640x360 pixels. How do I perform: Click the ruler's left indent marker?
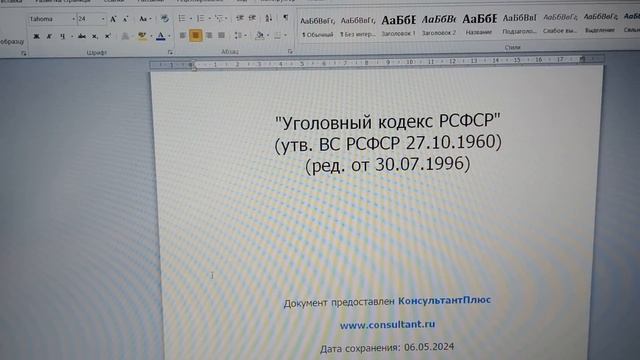(x=194, y=66)
